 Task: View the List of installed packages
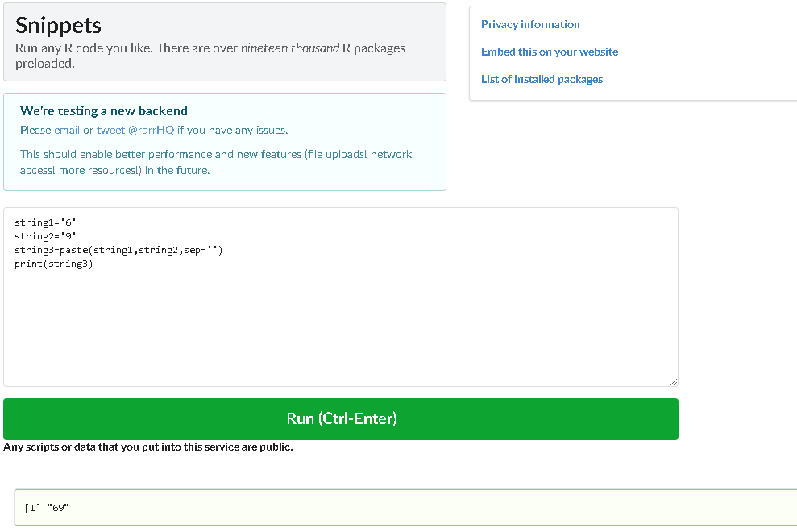point(541,79)
